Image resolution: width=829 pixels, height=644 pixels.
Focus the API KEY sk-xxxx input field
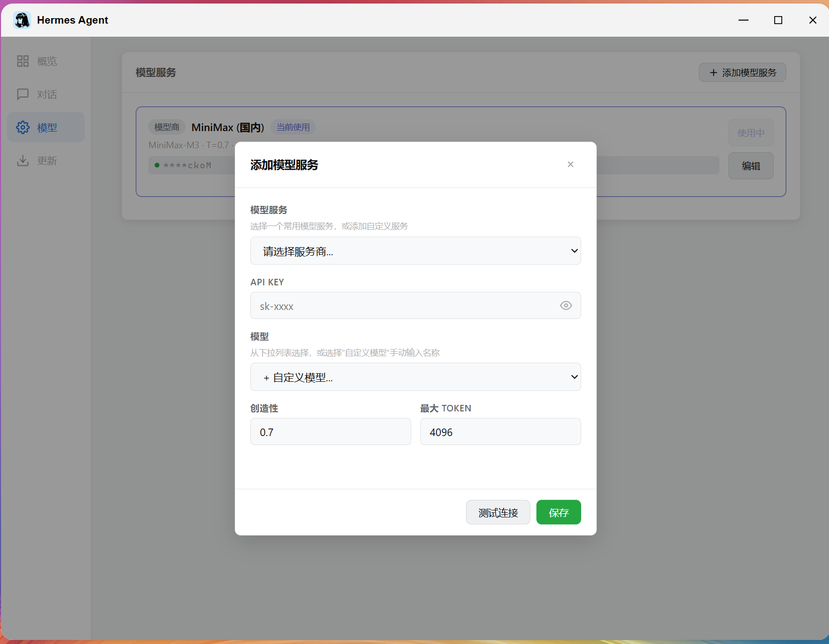(x=416, y=305)
